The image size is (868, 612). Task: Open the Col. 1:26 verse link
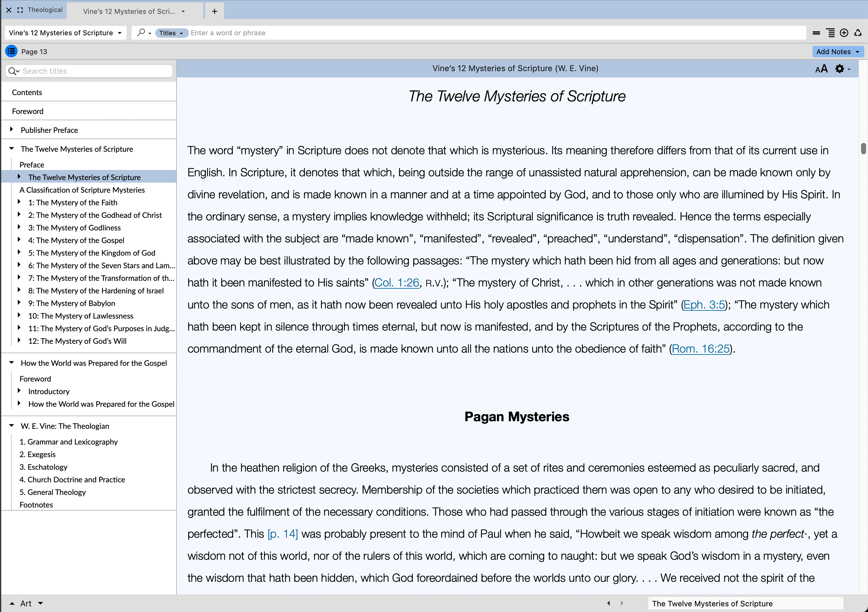coord(397,283)
